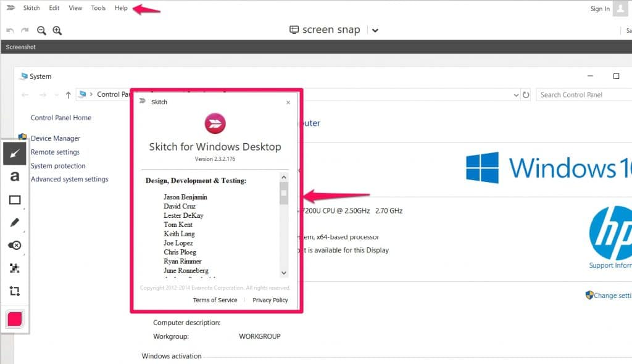Click credits scrollbar up arrow

(x=284, y=177)
